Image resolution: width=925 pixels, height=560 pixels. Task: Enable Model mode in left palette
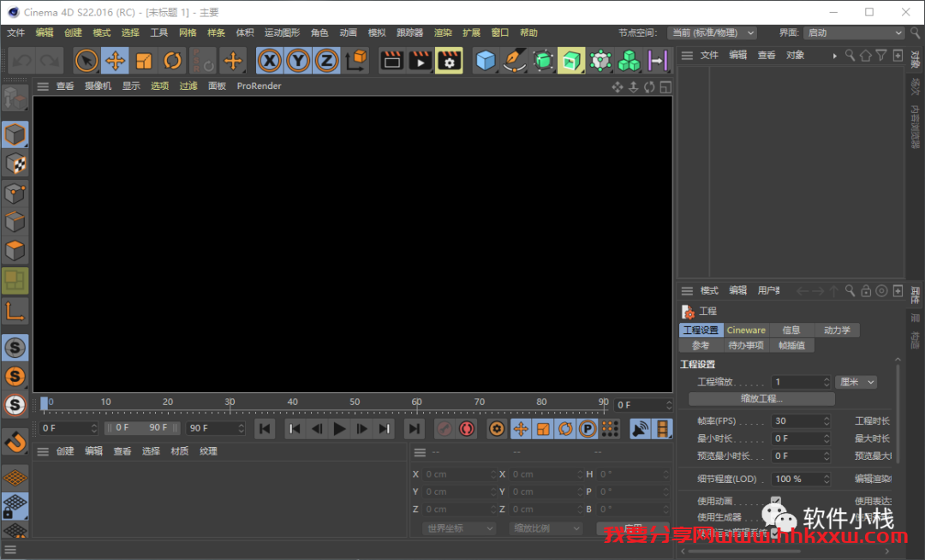(15, 135)
